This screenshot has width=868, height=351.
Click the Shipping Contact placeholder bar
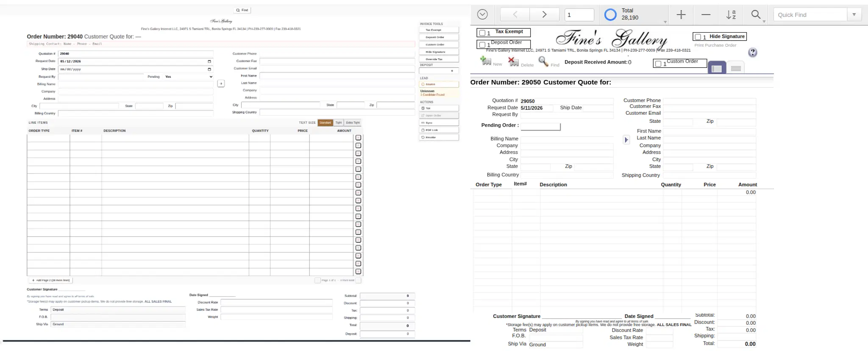tap(221, 44)
